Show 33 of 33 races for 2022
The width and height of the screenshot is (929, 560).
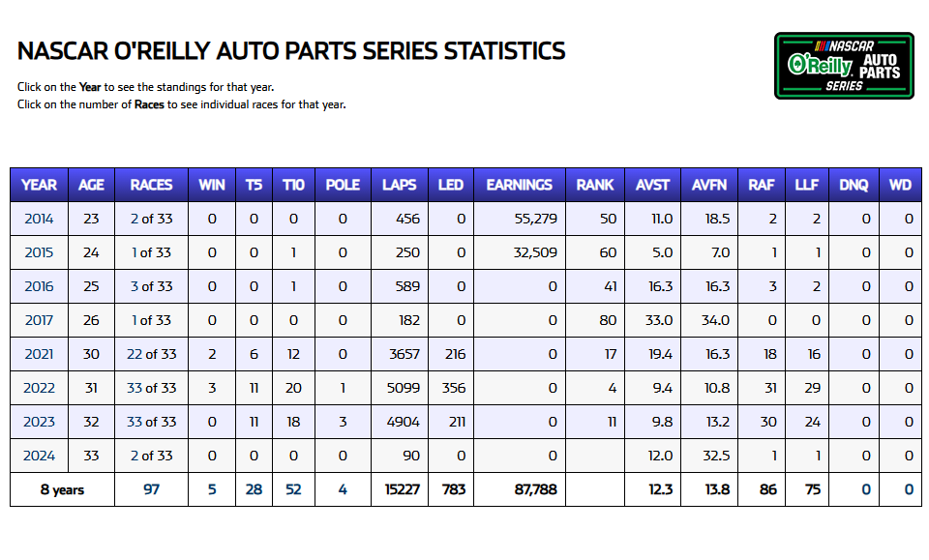[151, 388]
